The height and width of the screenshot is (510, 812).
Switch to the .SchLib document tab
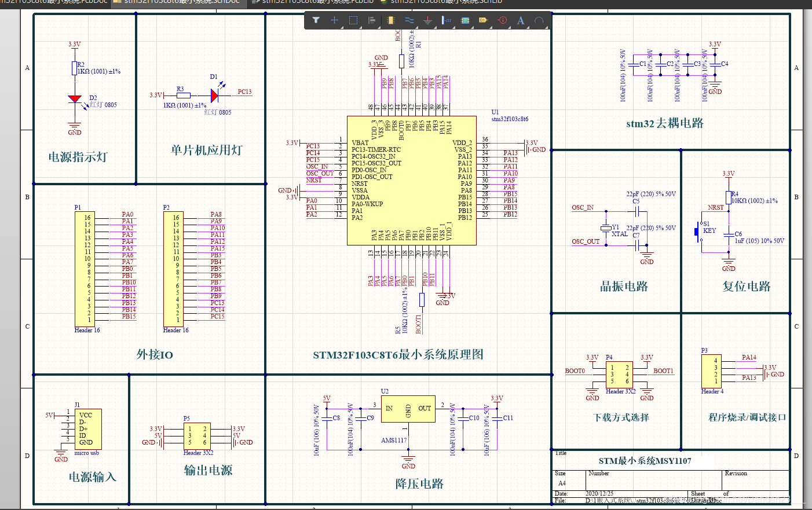click(x=440, y=2)
